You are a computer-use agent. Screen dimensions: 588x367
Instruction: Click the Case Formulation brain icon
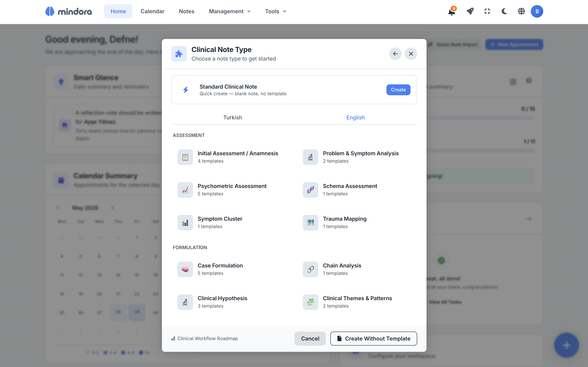tap(185, 269)
